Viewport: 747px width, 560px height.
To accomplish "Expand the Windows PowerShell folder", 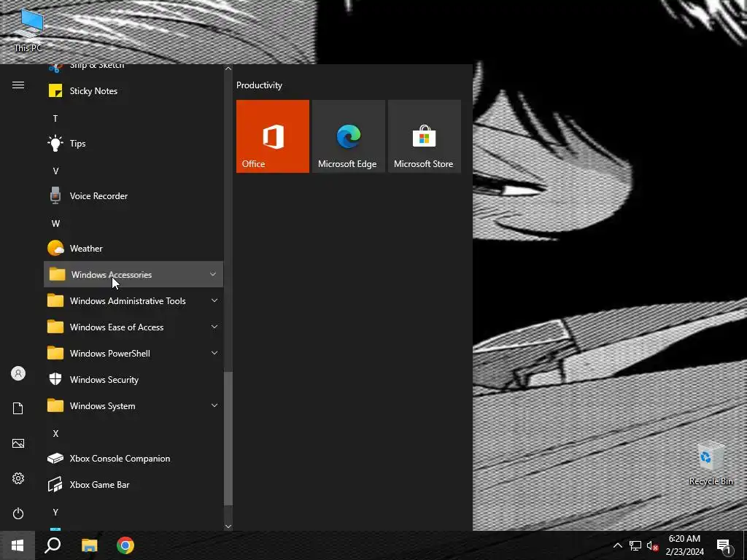I will [133, 353].
